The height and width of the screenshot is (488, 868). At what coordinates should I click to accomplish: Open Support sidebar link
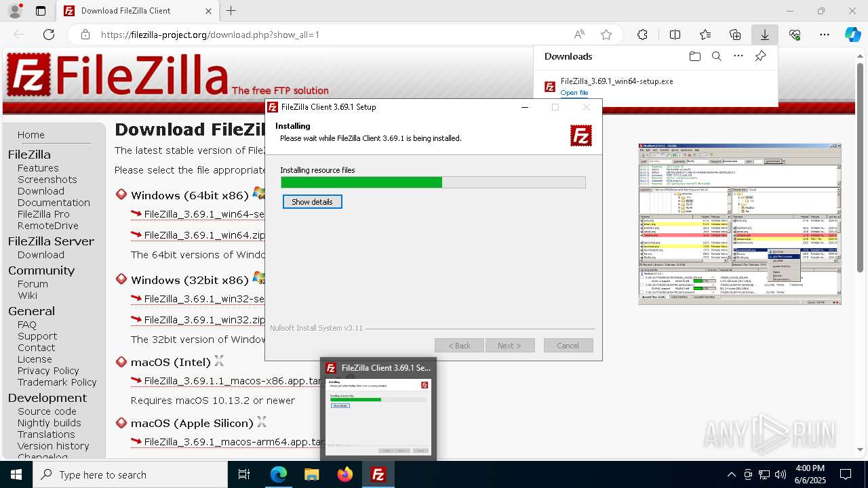(x=37, y=336)
